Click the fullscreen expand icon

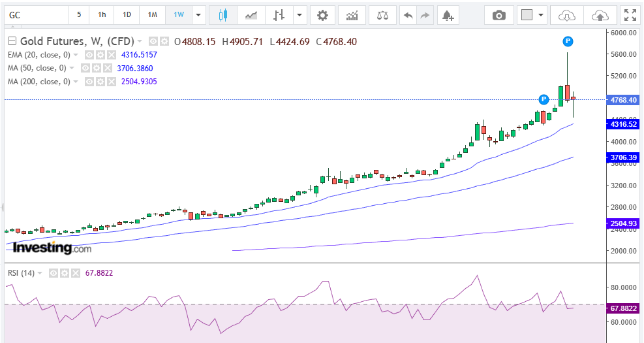(629, 15)
